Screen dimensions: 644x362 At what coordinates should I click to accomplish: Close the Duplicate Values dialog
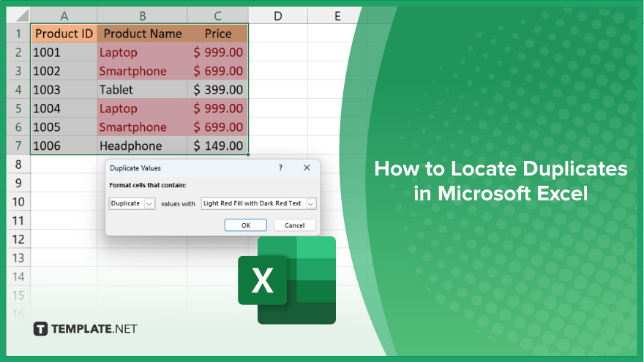(307, 168)
